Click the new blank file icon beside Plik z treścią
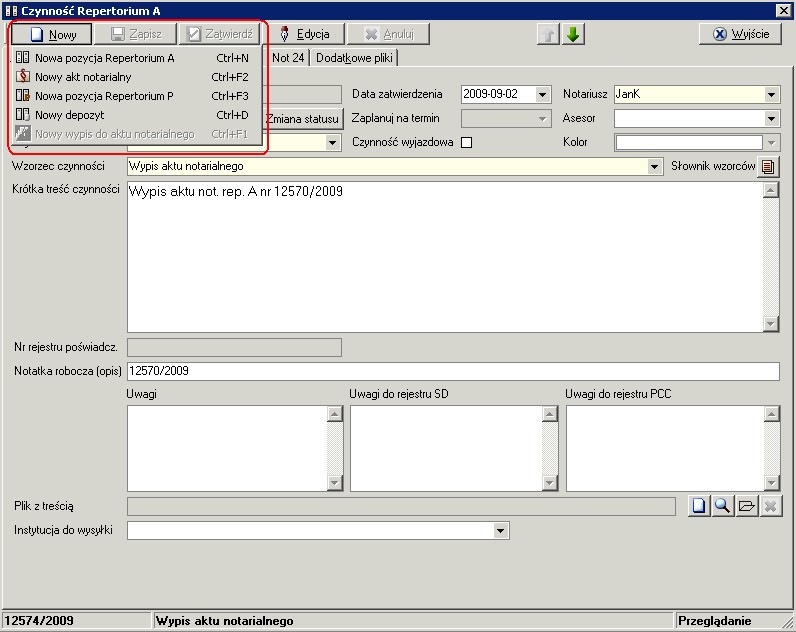 [x=700, y=507]
